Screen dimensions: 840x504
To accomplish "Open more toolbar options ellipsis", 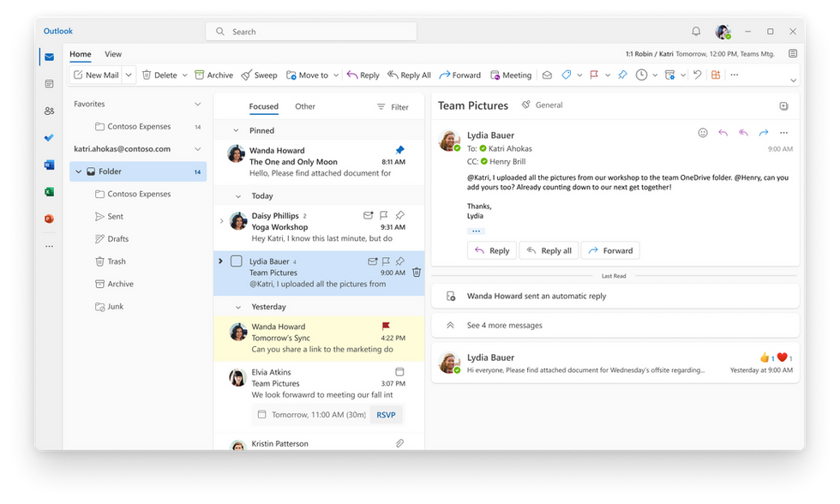I will pyautogui.click(x=735, y=75).
